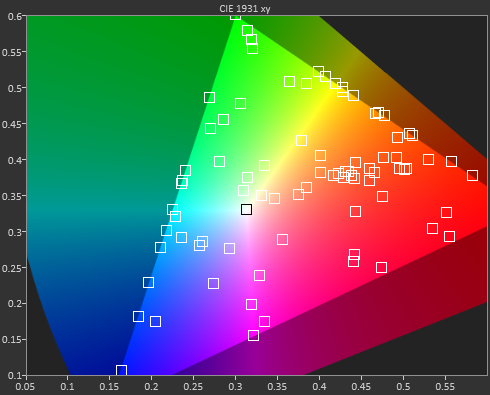Click the 0.05 label on the x-axis
490x395 pixels.
(x=25, y=387)
